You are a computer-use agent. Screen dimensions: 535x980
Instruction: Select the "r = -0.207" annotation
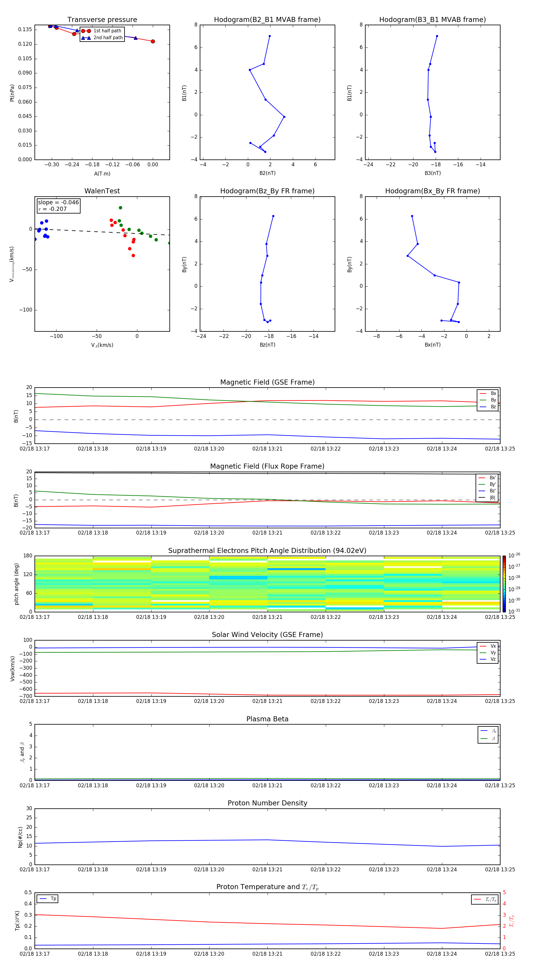click(53, 209)
